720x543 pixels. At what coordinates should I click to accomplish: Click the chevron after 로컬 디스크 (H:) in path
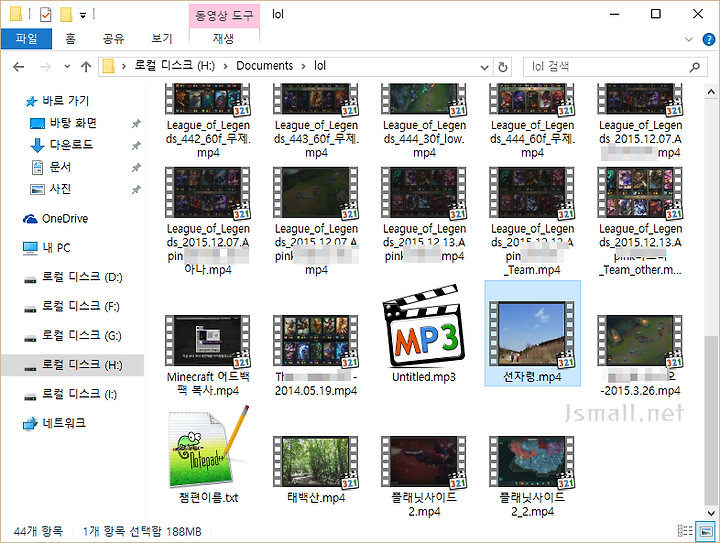(225, 67)
